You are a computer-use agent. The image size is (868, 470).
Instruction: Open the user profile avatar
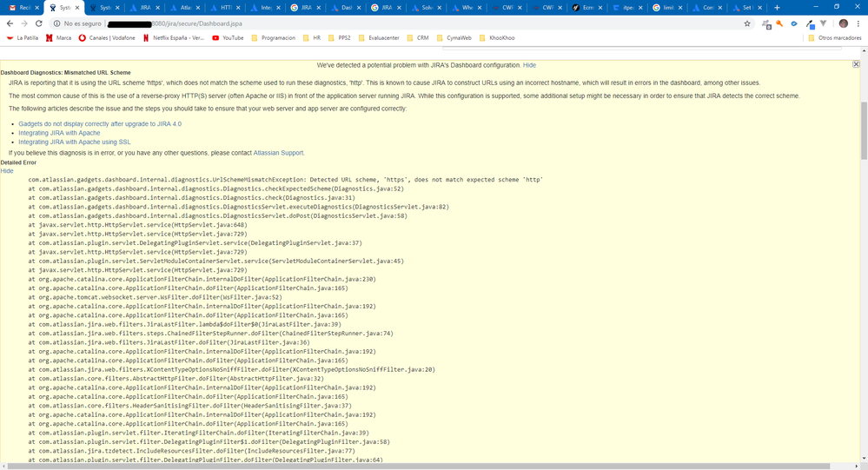click(x=844, y=23)
